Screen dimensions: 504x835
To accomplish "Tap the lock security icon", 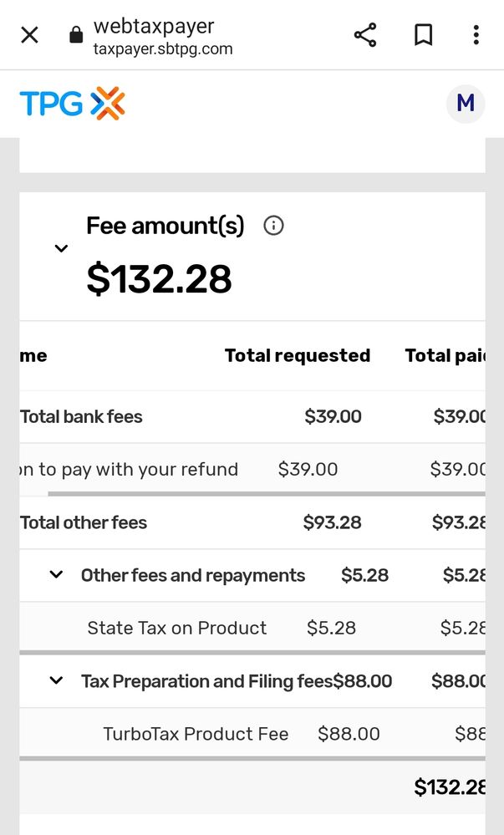I will coord(76,35).
